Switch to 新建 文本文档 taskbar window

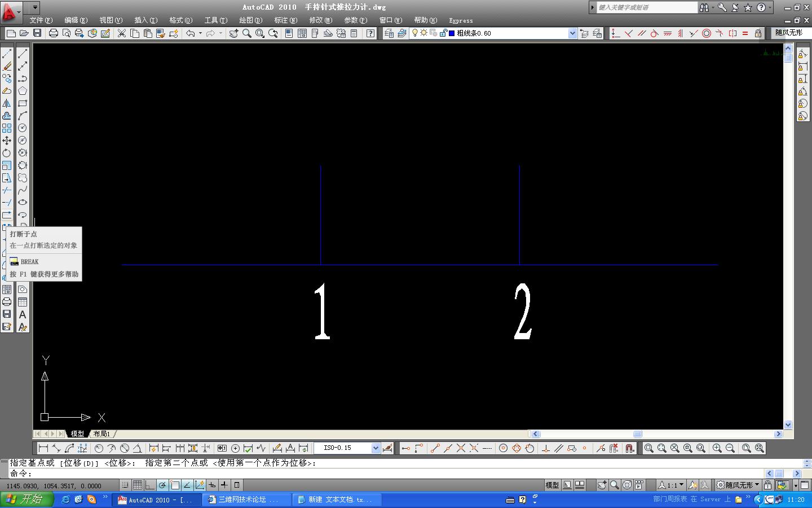coord(337,500)
